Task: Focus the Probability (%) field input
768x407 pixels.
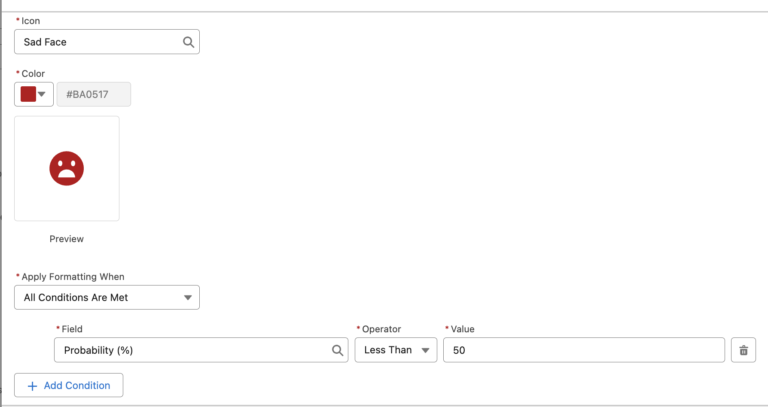Action: [190, 350]
